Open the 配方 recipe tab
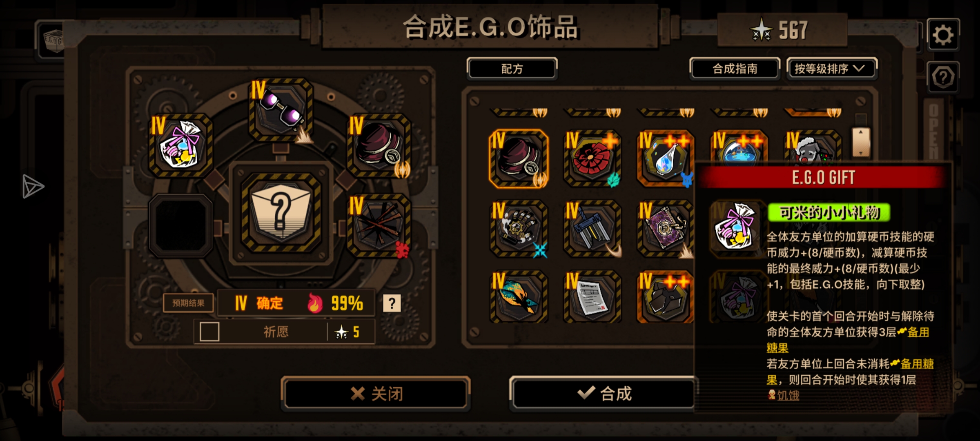980x441 pixels. pos(512,69)
